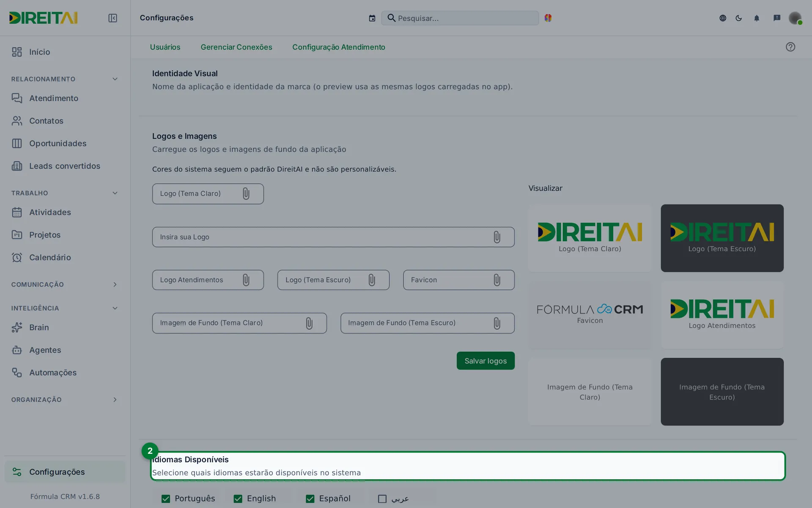Click the Pesquisar search field
The width and height of the screenshot is (812, 508).
click(x=460, y=18)
